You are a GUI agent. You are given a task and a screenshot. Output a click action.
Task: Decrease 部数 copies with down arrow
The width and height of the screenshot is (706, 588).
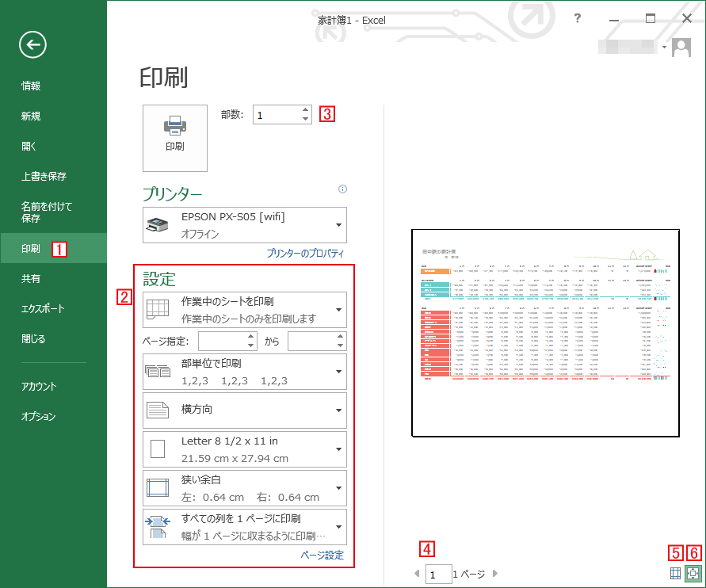pos(305,120)
